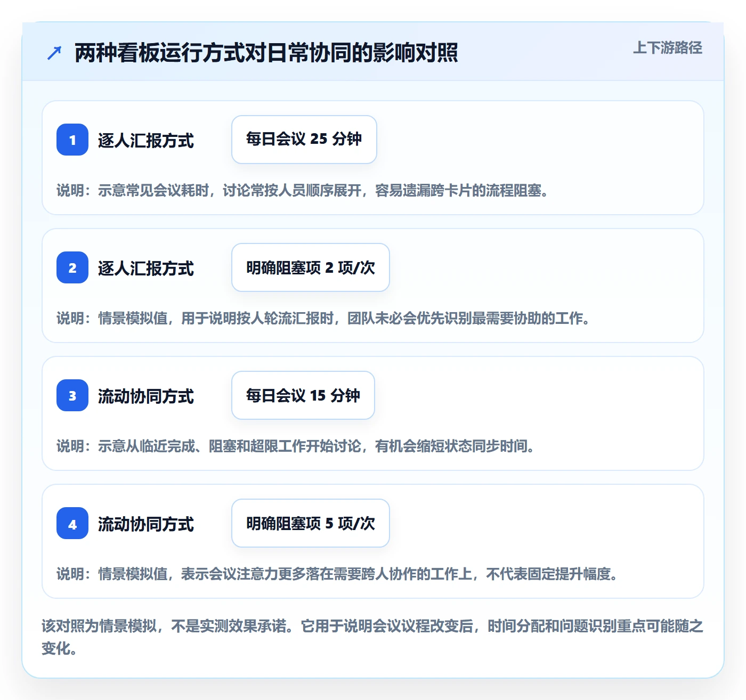Viewport: 746px width, 700px height.
Task: Select the 每日会议 15 分钟 chip
Action: point(303,395)
